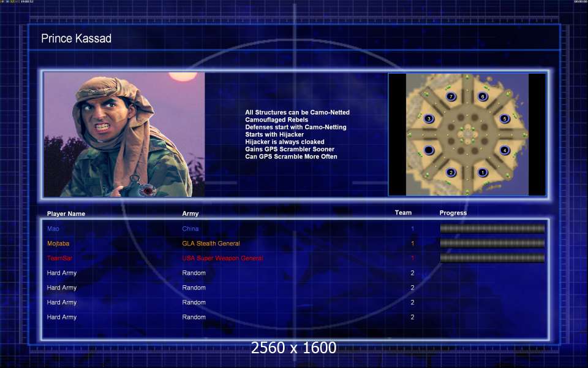Viewport: 588px width, 368px height.
Task: Click team number in Mojtaba's row
Action: click(x=412, y=243)
